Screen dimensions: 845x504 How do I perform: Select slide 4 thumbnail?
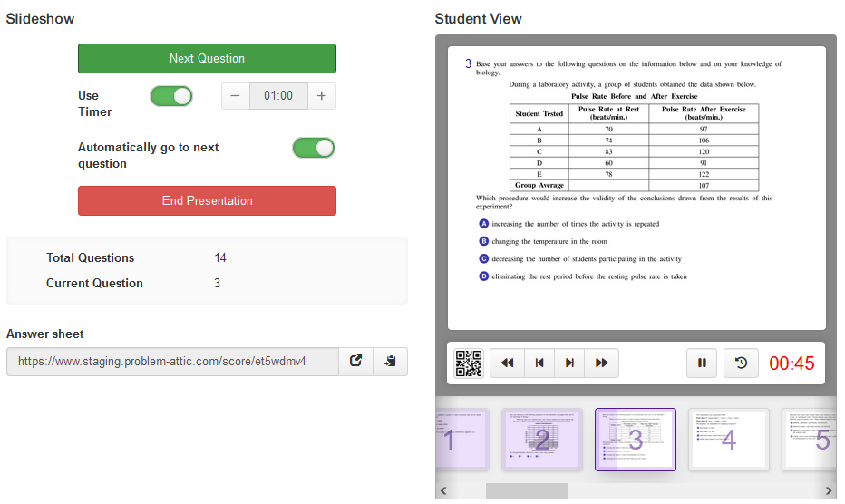tap(728, 440)
